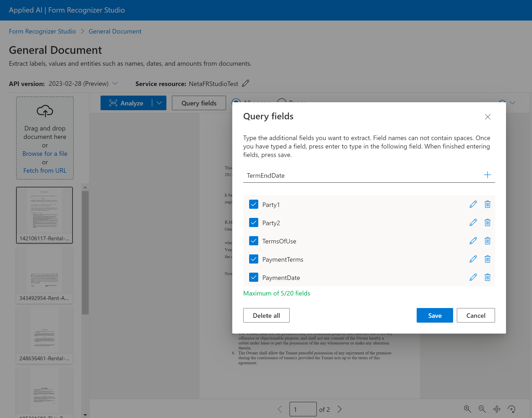Toggle the PaymentDate checkbox off

click(x=253, y=277)
